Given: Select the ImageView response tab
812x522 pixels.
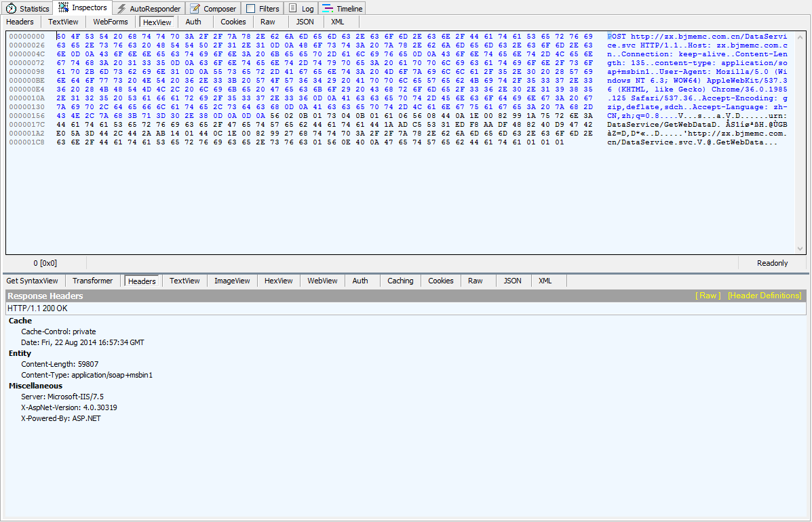Looking at the screenshot, I should coord(232,281).
